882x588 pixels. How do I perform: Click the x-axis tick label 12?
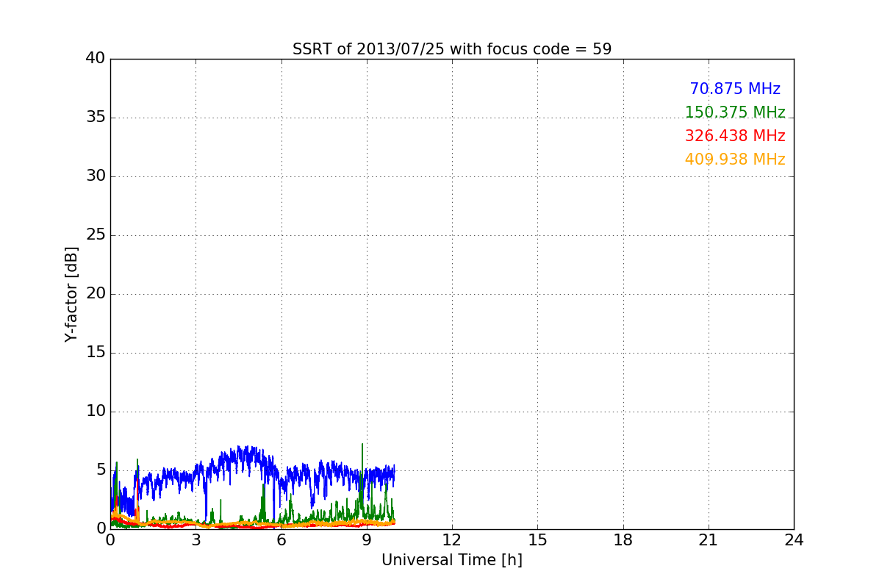(x=452, y=539)
